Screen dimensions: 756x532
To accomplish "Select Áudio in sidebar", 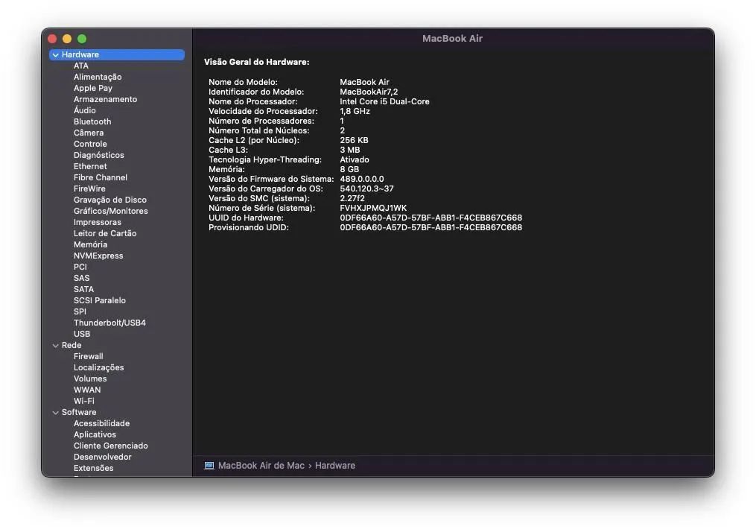I will [84, 110].
